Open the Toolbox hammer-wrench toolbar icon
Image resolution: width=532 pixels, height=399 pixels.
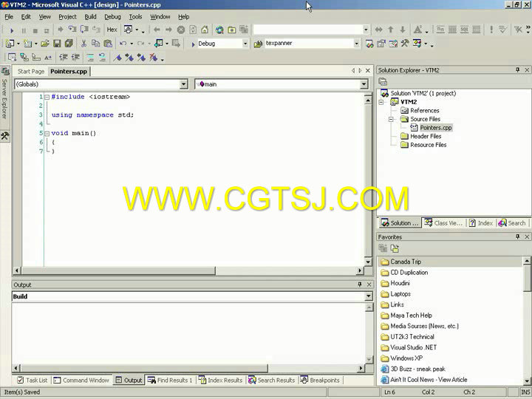point(405,44)
